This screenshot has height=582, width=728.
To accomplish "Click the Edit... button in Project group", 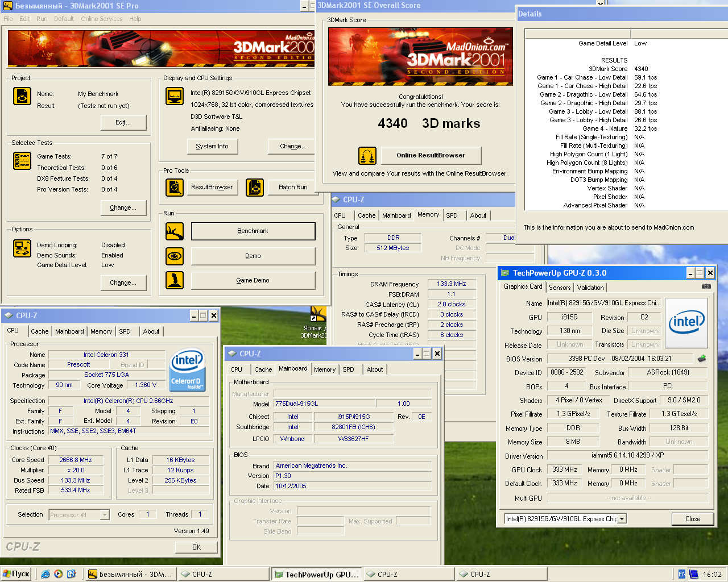I will coord(123,122).
